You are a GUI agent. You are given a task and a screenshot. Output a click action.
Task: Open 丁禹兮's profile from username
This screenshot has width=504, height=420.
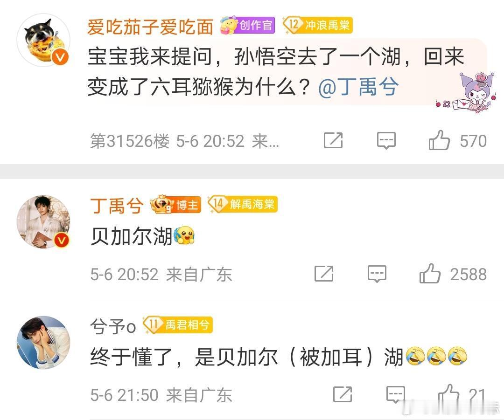coord(117,206)
